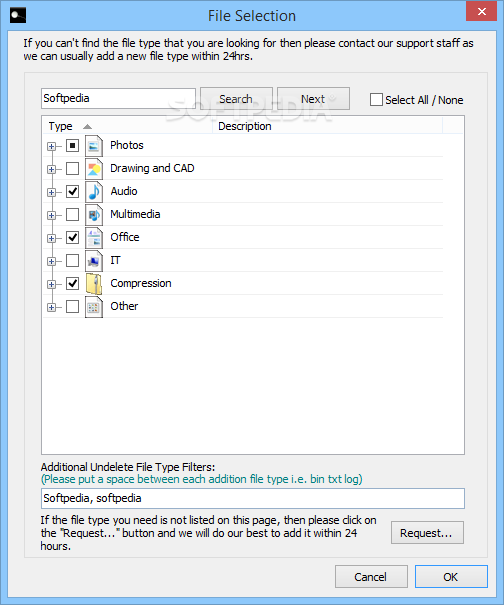
Task: Click the Search button
Action: pos(236,99)
